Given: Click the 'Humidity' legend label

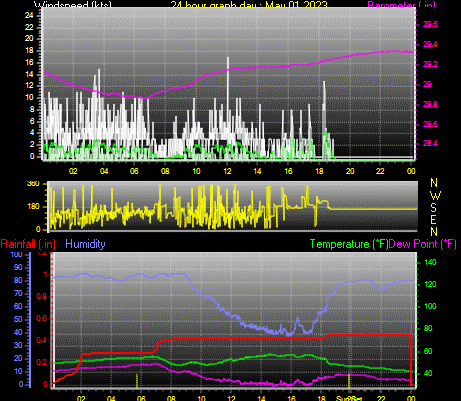Looking at the screenshot, I should coord(85,244).
